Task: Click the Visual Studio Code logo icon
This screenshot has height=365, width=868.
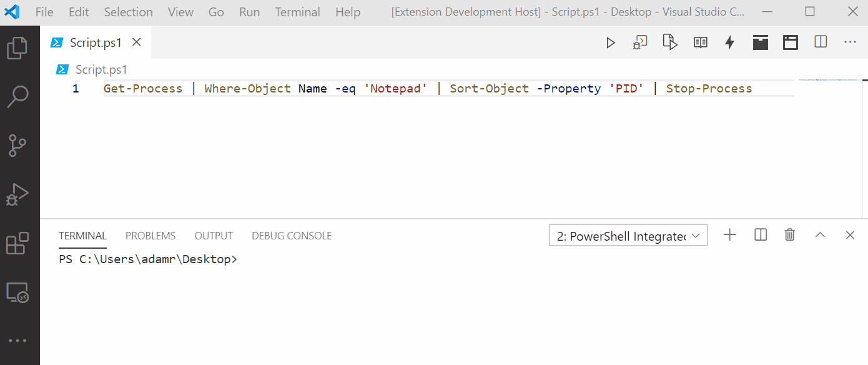Action: coord(12,12)
